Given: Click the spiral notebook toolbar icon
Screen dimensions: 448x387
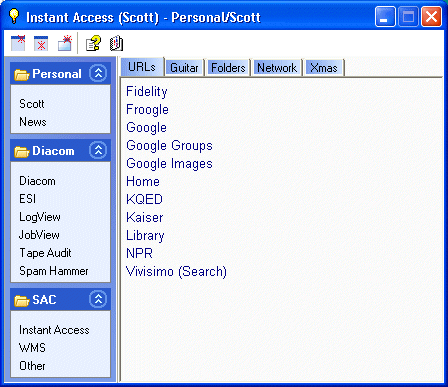Looking at the screenshot, I should pos(116,43).
